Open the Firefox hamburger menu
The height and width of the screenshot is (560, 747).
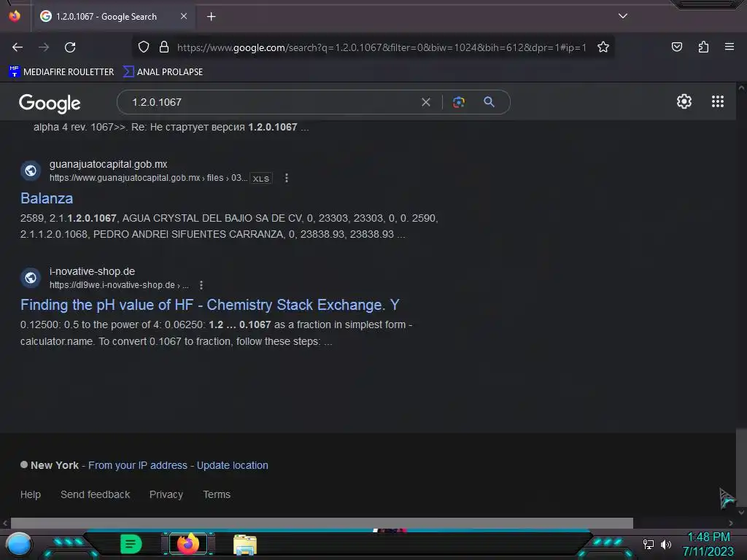[729, 47]
